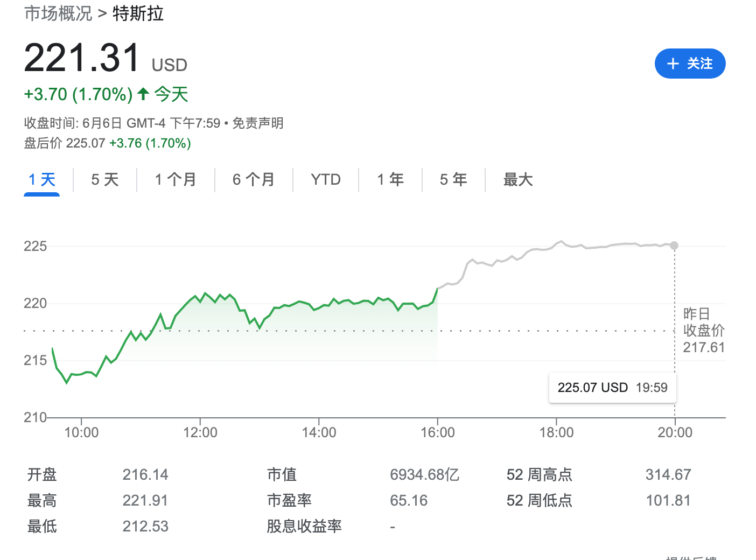Click the 12:00 time axis label
The width and height of the screenshot is (756, 560).
tap(200, 432)
